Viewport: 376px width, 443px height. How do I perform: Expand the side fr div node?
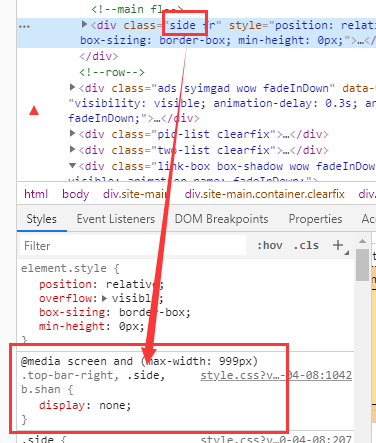click(84, 24)
